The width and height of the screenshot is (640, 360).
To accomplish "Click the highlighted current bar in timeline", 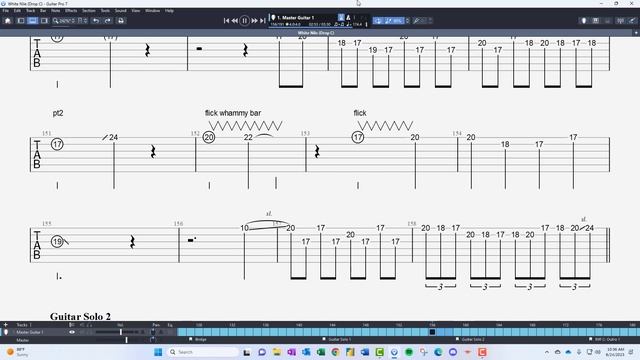I will coord(432,332).
